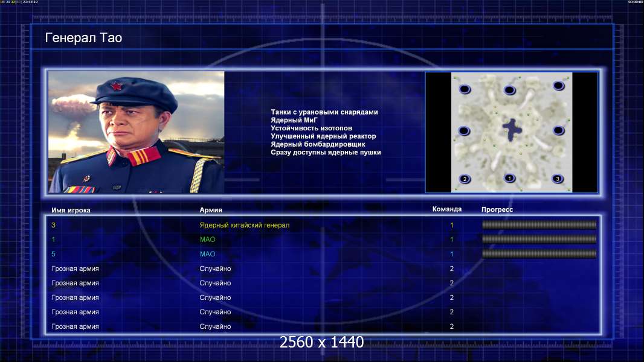Select the empty top-left start position marker
Viewport: 644px width, 362px height.
[465, 89]
